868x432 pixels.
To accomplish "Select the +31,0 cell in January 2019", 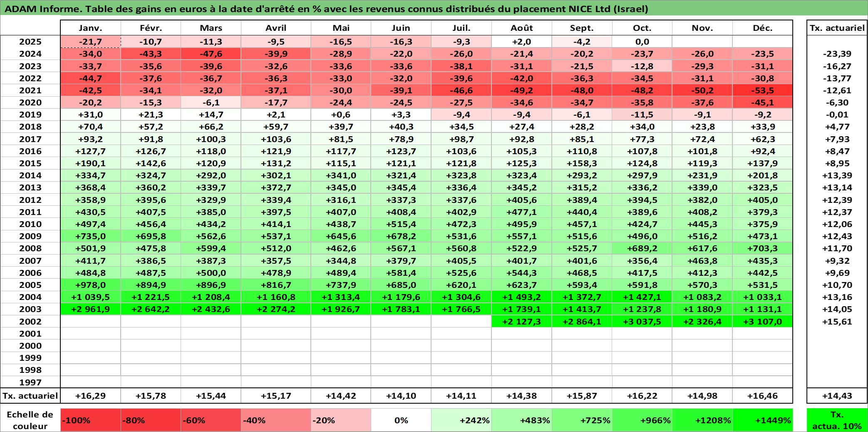I will (90, 115).
